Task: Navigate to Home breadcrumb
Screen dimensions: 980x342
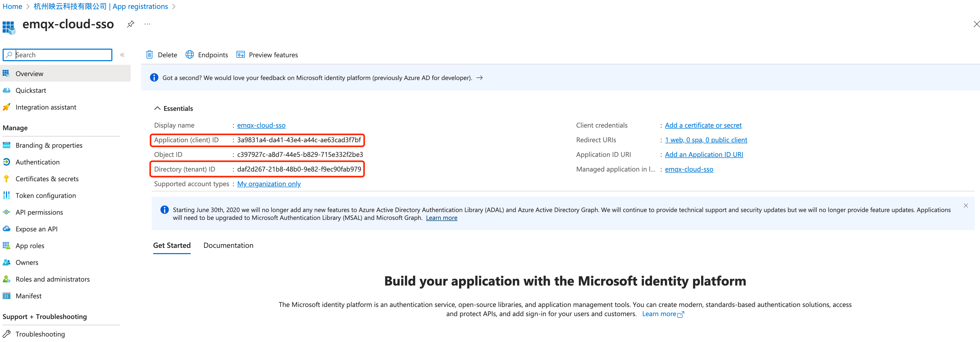Action: click(x=12, y=7)
